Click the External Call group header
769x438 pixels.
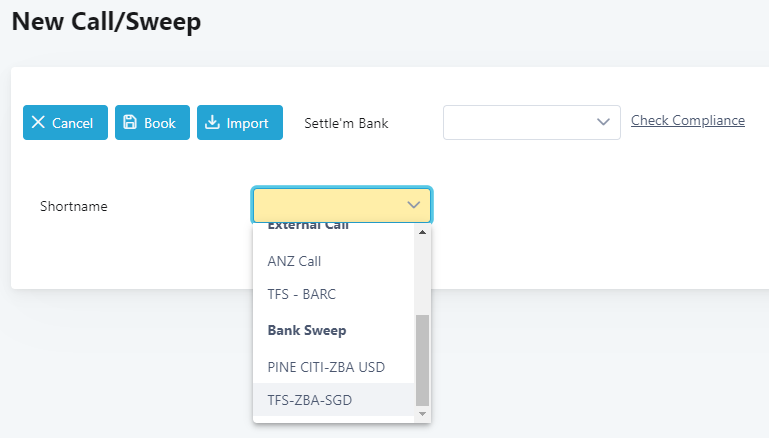(308, 227)
